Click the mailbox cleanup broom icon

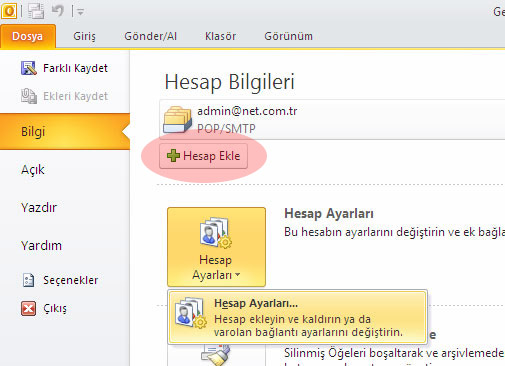pos(216,355)
